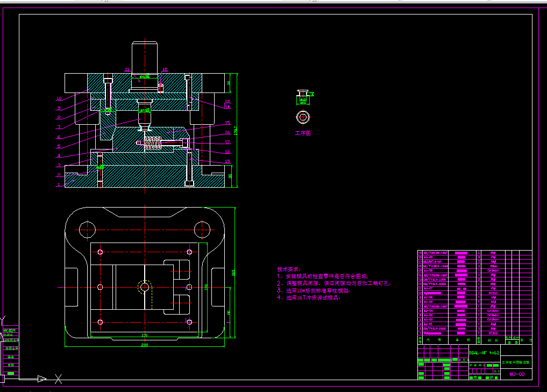
Task: Pick the 30 thickness dimension of upper plate
Action: pos(229,83)
